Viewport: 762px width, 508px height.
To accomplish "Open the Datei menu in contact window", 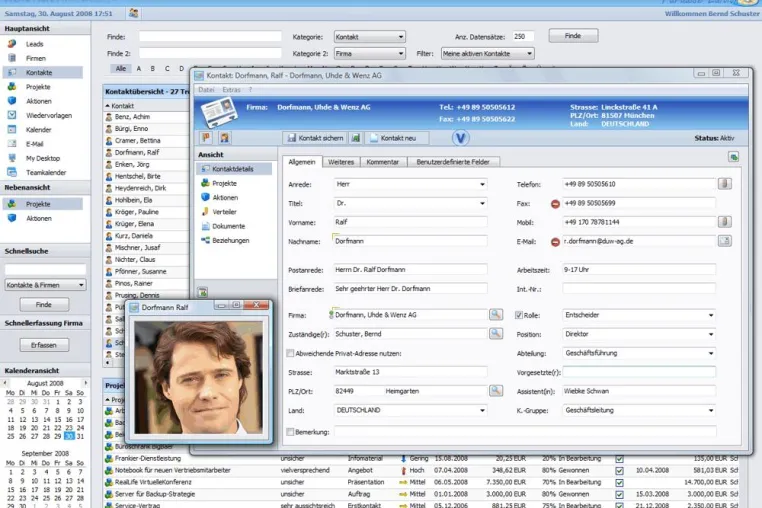I will [206, 90].
